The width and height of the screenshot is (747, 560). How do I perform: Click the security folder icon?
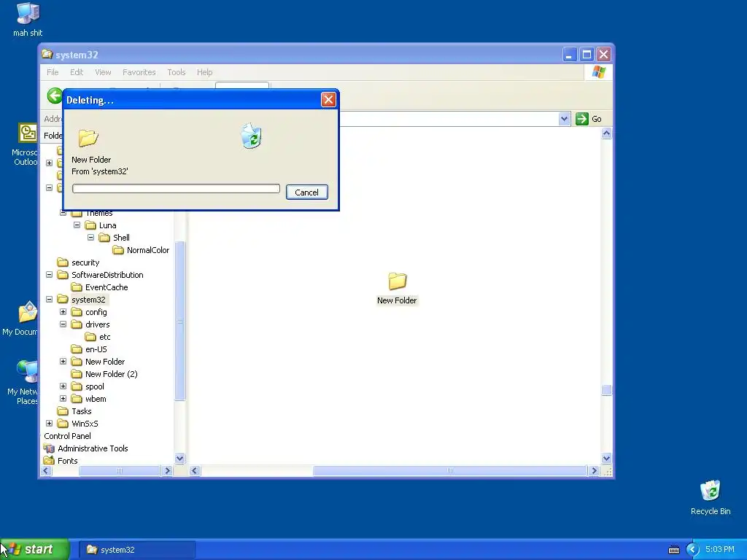coord(63,262)
